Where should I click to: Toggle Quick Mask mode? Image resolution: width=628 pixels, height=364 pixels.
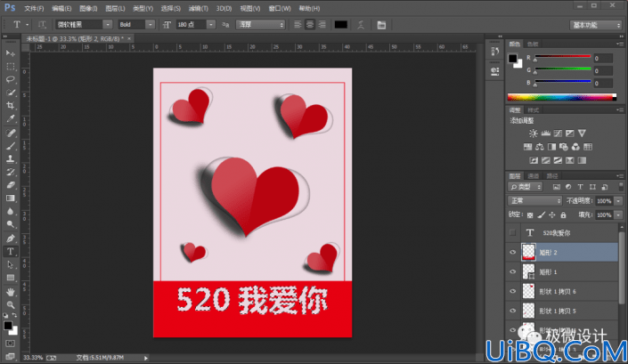click(x=11, y=344)
